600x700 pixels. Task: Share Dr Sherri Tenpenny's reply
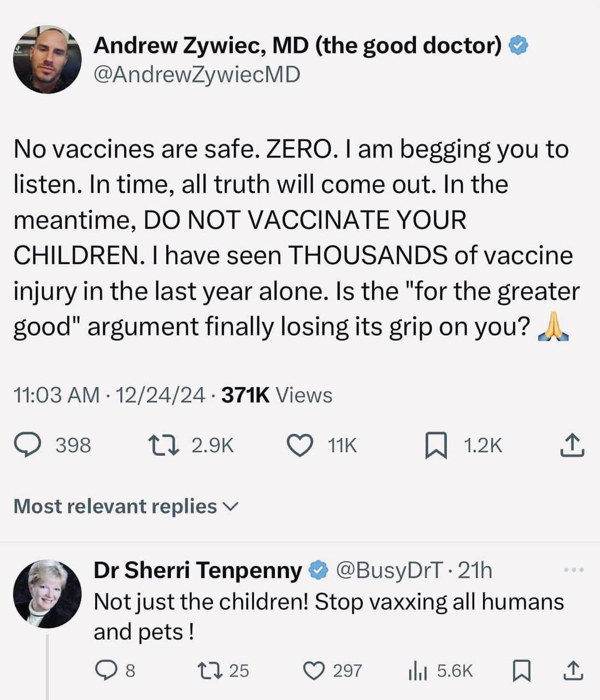572,670
